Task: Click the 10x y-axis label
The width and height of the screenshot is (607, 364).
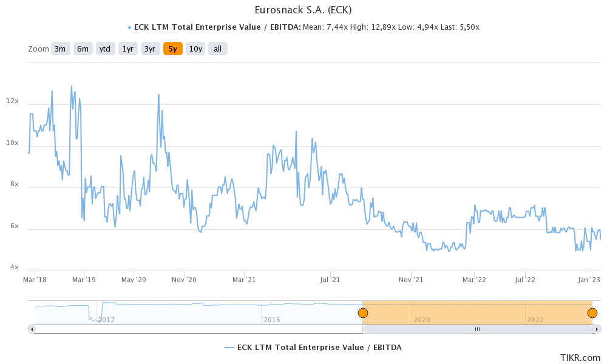Action: pyautogui.click(x=12, y=143)
